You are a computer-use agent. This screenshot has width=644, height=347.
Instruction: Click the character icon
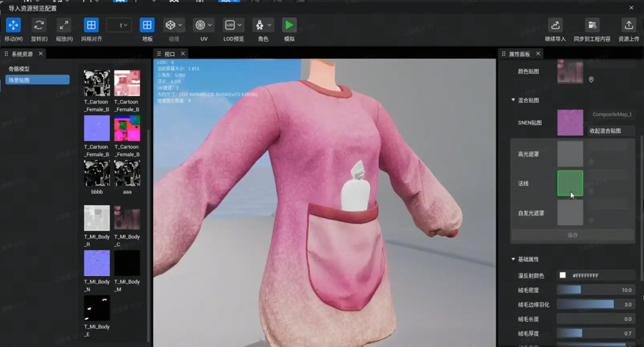point(259,25)
